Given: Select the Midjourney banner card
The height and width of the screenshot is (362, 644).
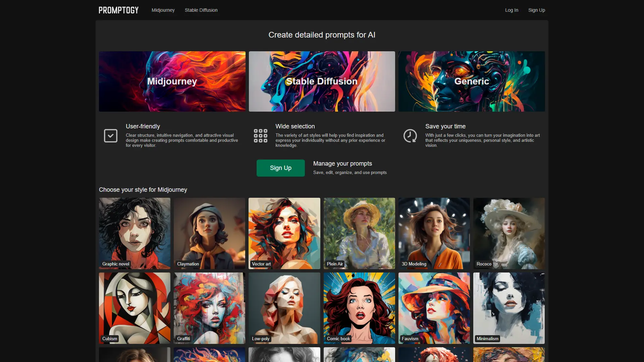Looking at the screenshot, I should pos(172,81).
